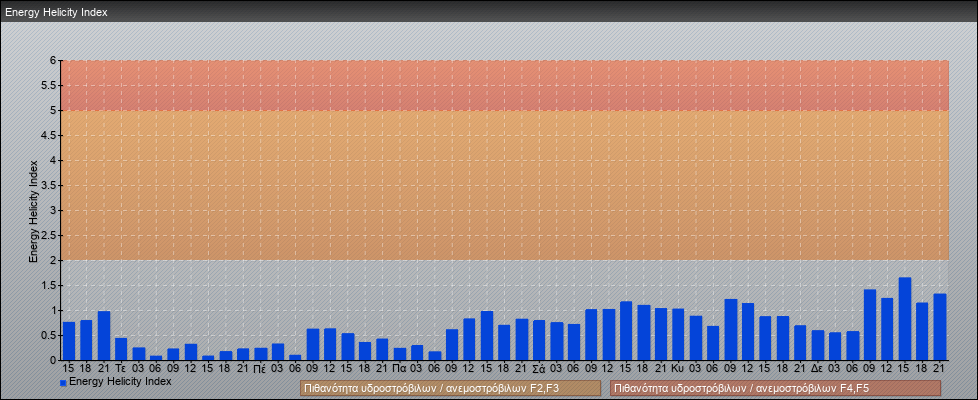
Task: Select the Σά day marker on x-axis
Action: point(539,368)
